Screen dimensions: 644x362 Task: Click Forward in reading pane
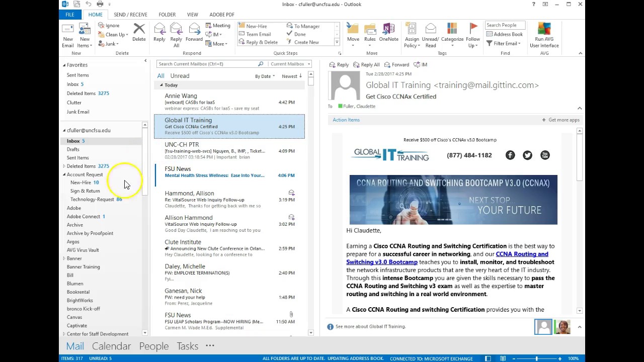(x=396, y=64)
